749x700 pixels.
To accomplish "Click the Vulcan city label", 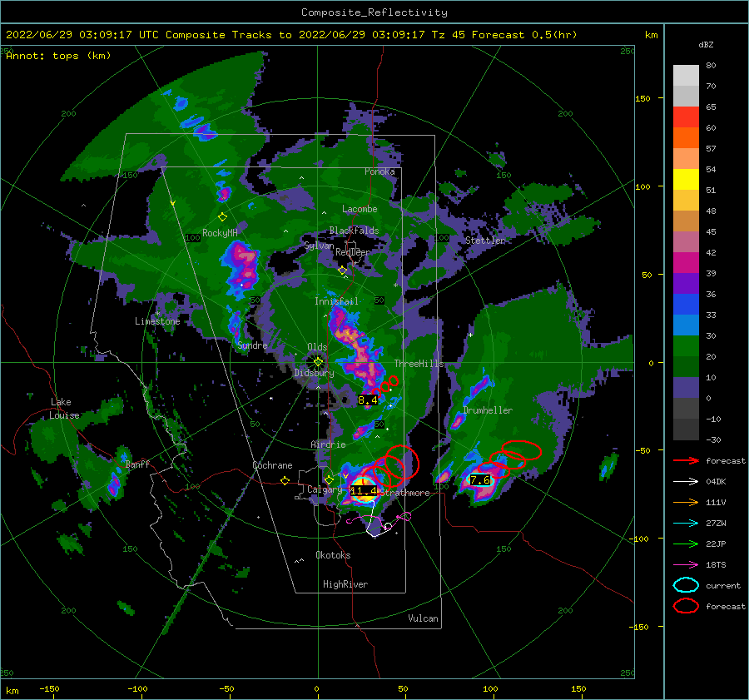I will (x=424, y=618).
